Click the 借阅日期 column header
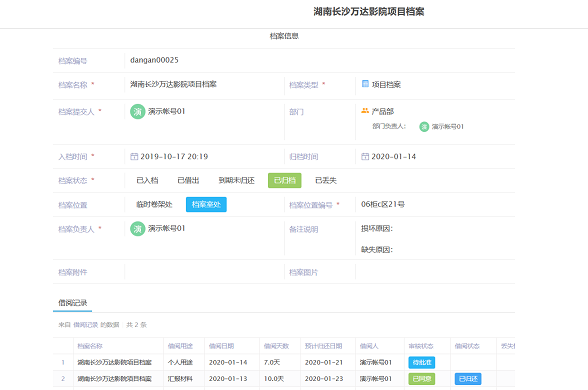The width and height of the screenshot is (588, 390). pos(221,346)
